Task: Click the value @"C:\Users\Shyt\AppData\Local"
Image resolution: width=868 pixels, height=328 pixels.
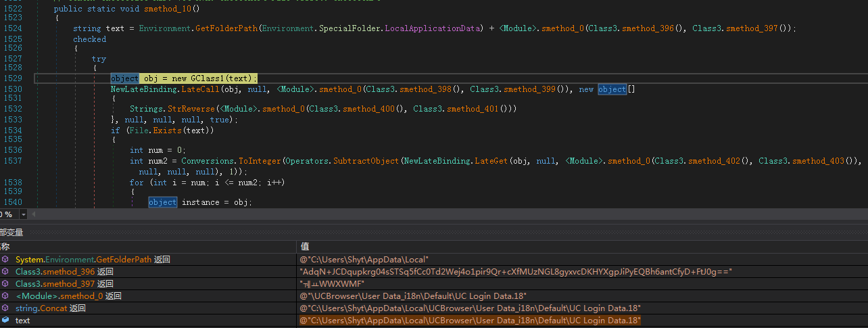Action: [364, 260]
